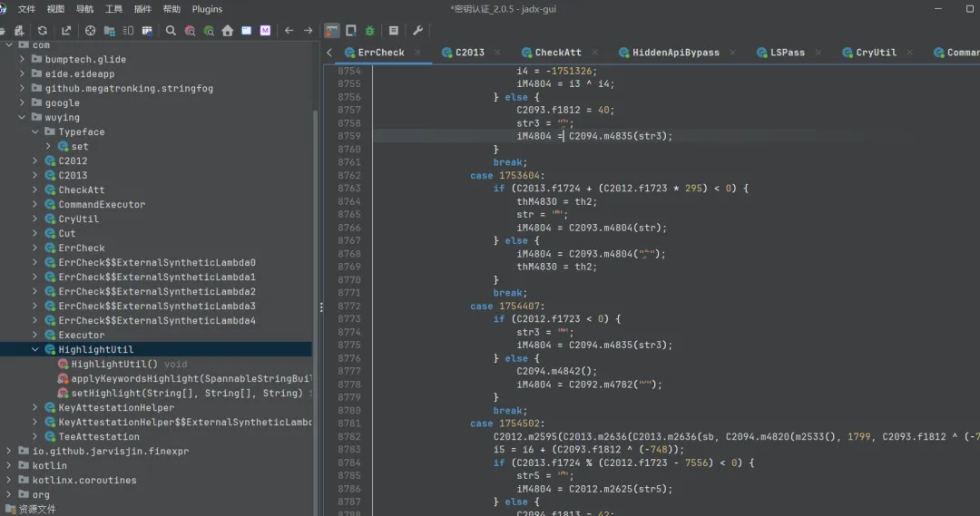This screenshot has height=516, width=980.
Task: Toggle flatten packages button
Action: 110,31
